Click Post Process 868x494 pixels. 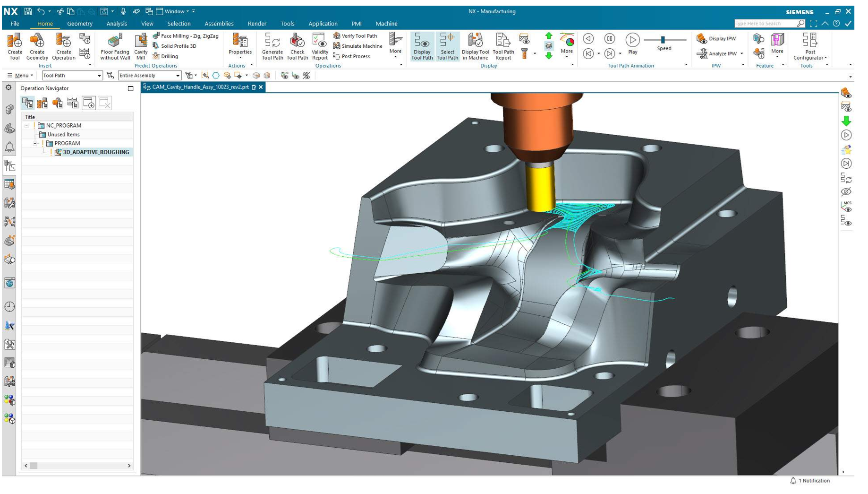[351, 56]
